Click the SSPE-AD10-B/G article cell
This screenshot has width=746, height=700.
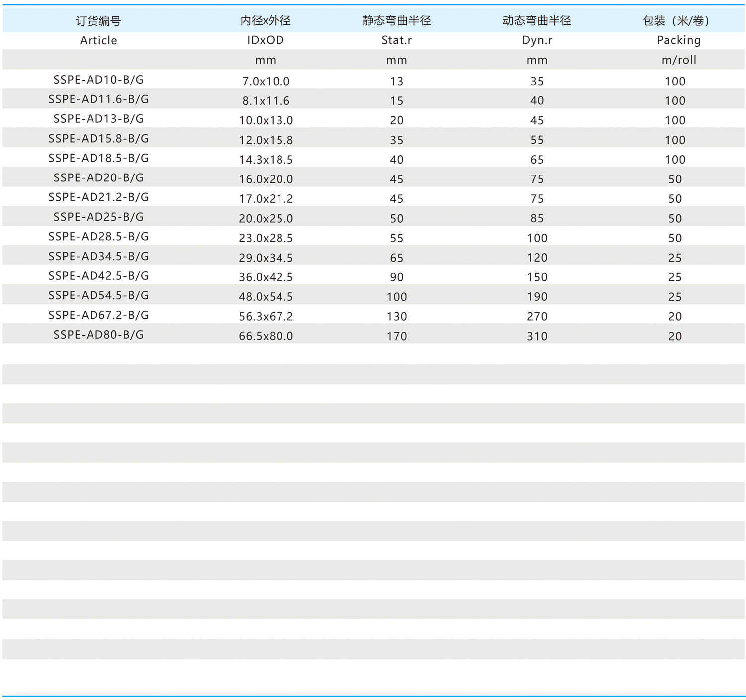pyautogui.click(x=98, y=80)
